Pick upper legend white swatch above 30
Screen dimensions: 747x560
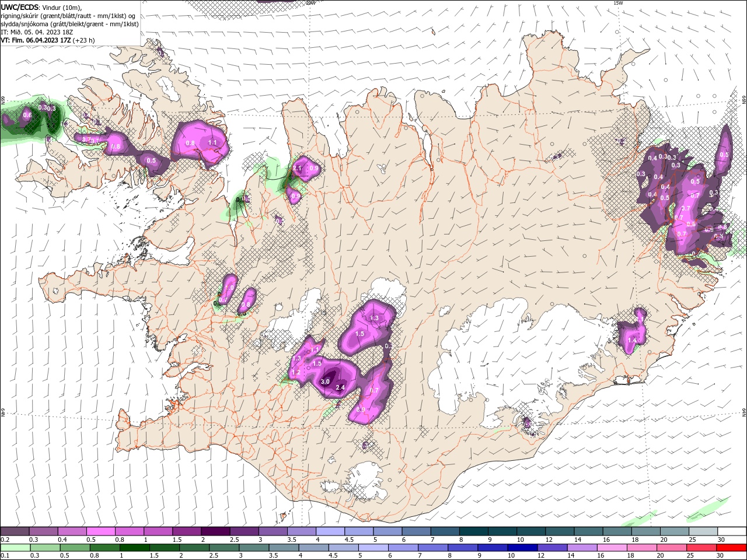pyautogui.click(x=732, y=531)
